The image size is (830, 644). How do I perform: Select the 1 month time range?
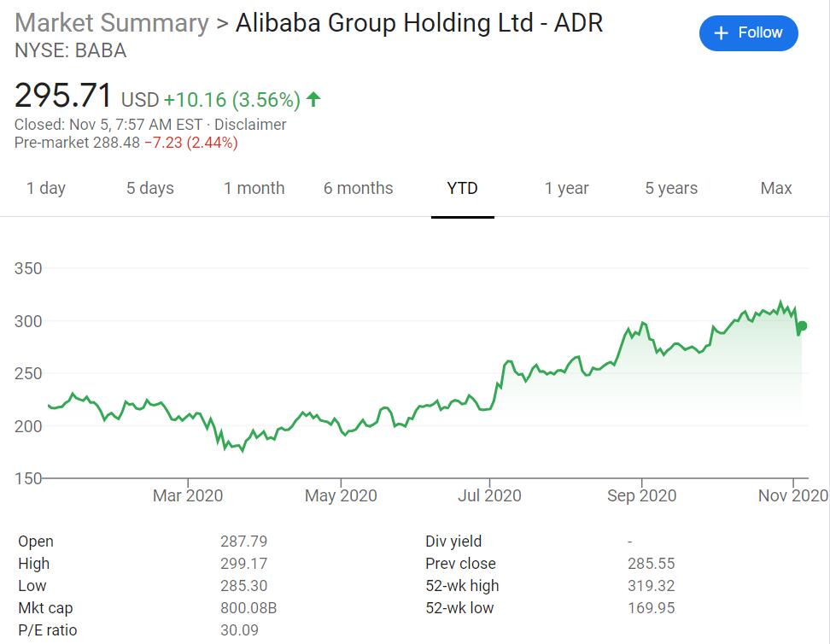(254, 188)
